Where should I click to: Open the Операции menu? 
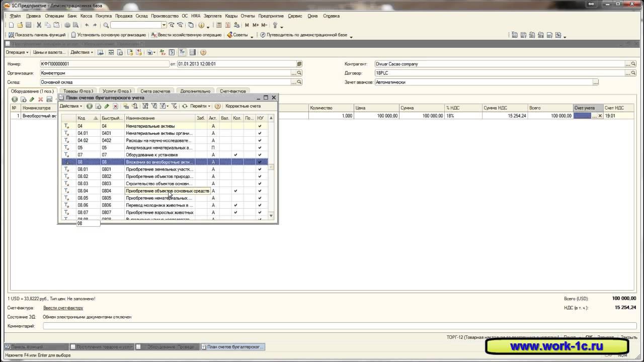54,16
